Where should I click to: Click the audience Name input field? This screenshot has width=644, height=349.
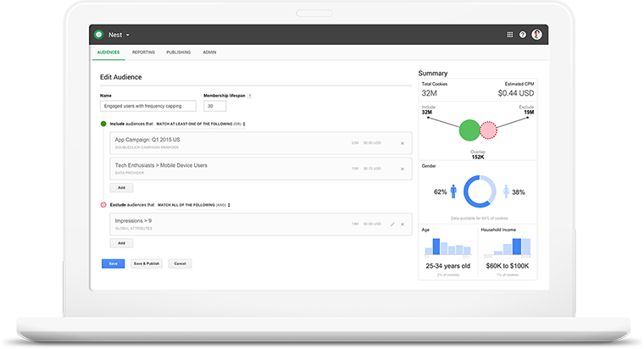click(147, 106)
